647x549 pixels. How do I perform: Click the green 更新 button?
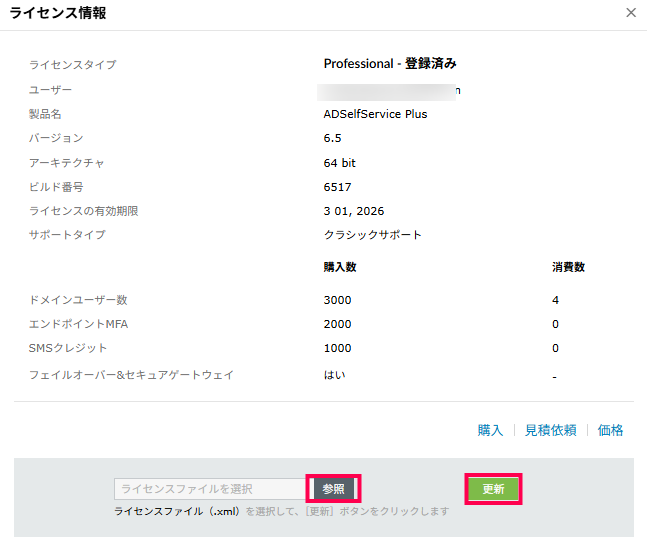493,489
